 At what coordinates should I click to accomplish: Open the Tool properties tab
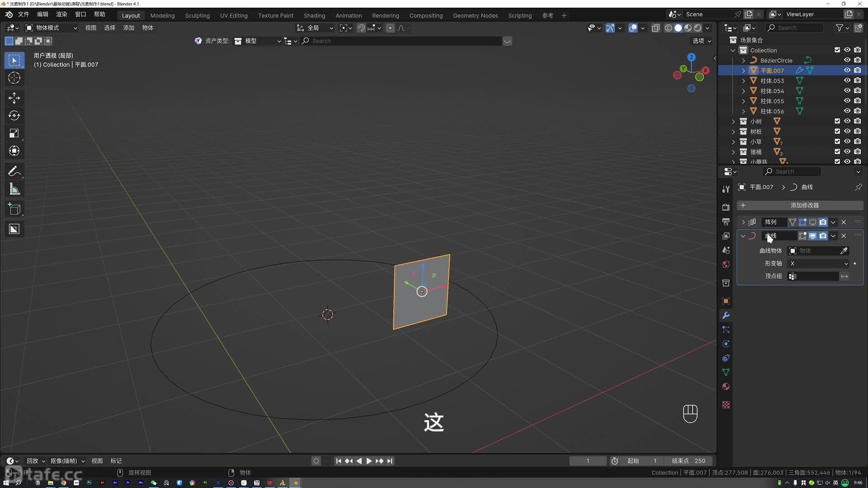point(726,189)
